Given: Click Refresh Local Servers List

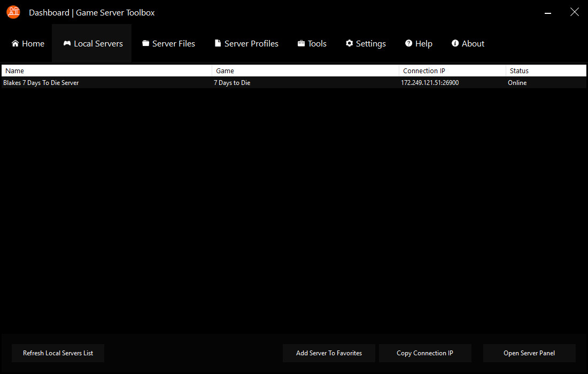Looking at the screenshot, I should pyautogui.click(x=58, y=353).
